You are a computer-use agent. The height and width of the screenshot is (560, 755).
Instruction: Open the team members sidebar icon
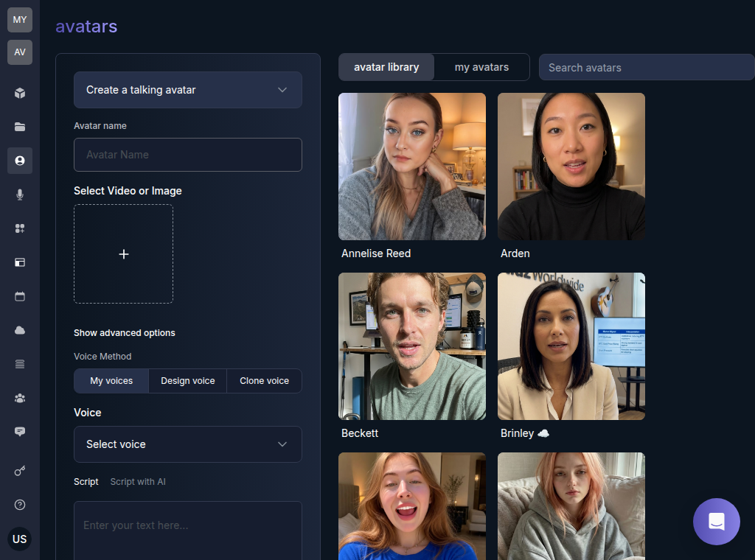[x=20, y=399]
